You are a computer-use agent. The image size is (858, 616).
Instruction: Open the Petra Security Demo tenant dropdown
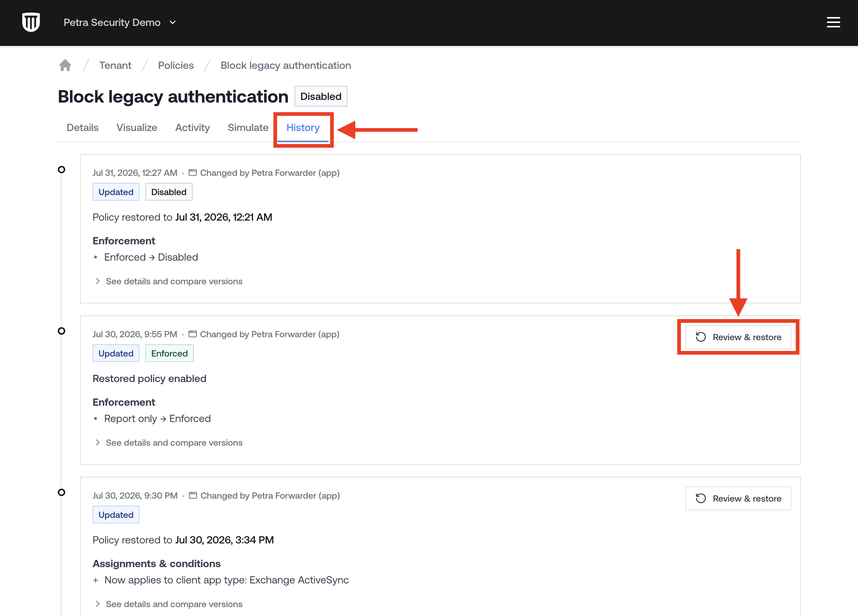click(120, 22)
